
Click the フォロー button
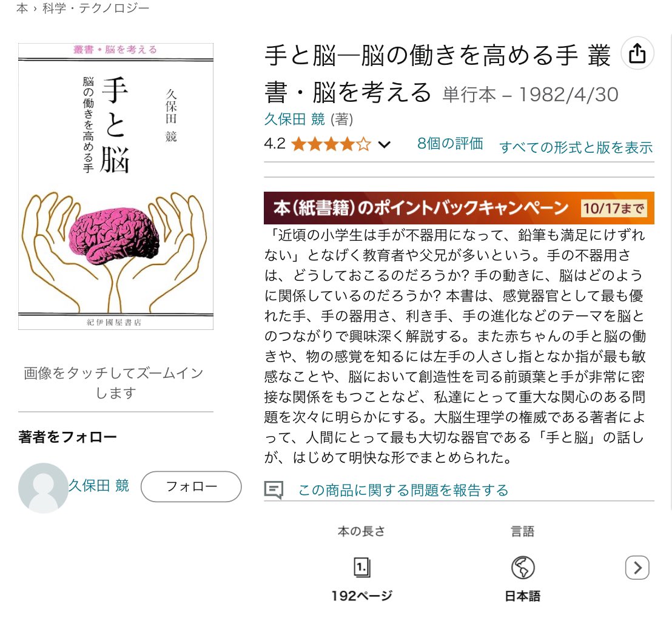pos(191,486)
